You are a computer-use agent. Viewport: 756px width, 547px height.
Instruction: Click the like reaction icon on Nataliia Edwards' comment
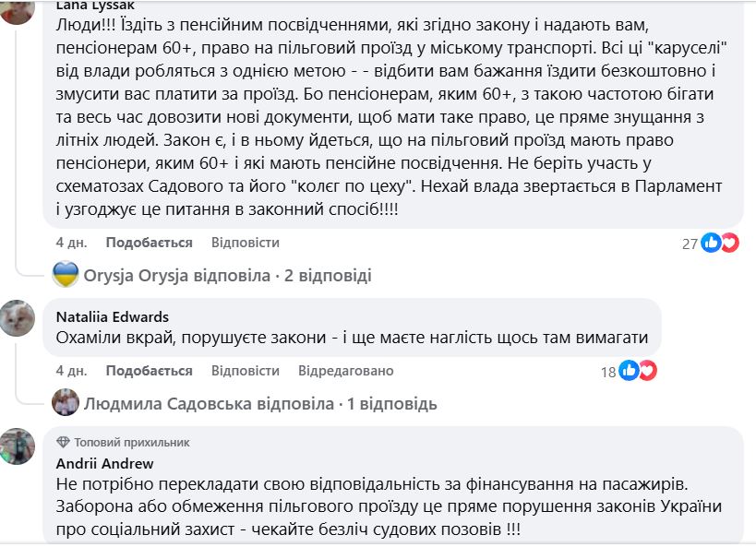630,371
